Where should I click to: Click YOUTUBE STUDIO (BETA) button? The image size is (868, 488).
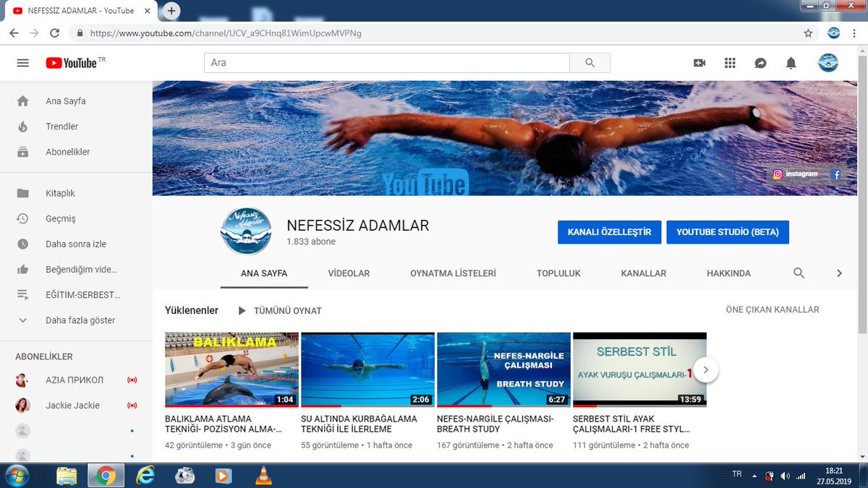[728, 232]
